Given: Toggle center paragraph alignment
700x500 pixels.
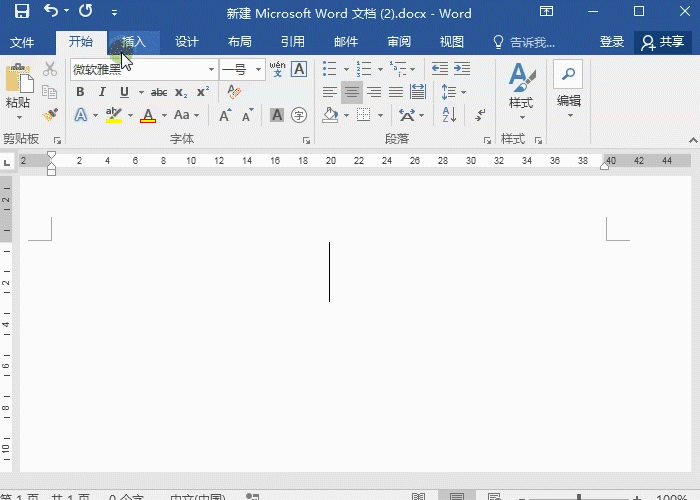Looking at the screenshot, I should tap(352, 92).
